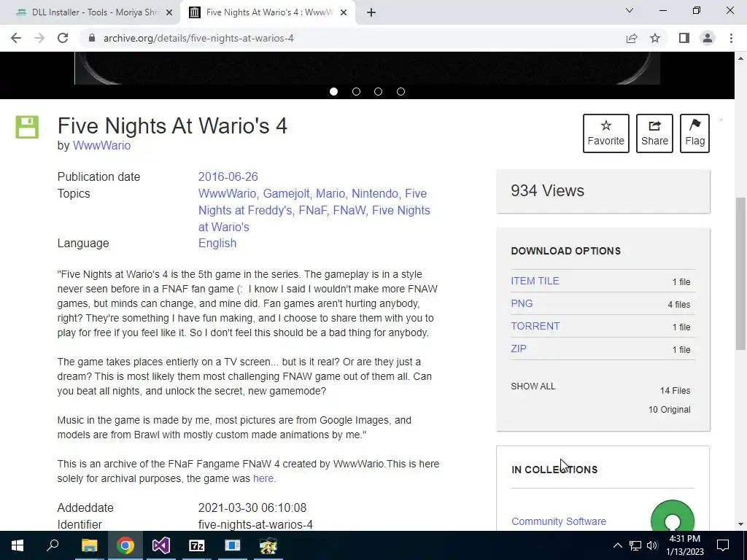Click the English language link
Screen dimensions: 747x560
[217, 243]
